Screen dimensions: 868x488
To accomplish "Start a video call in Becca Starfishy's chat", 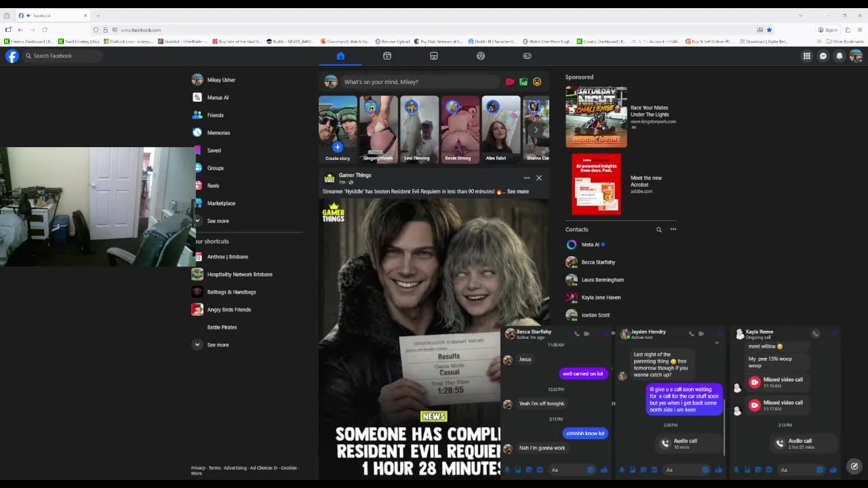I will click(x=587, y=333).
